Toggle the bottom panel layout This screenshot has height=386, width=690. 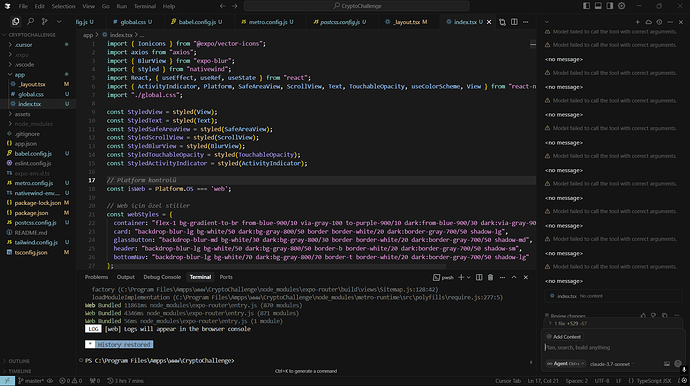point(598,6)
